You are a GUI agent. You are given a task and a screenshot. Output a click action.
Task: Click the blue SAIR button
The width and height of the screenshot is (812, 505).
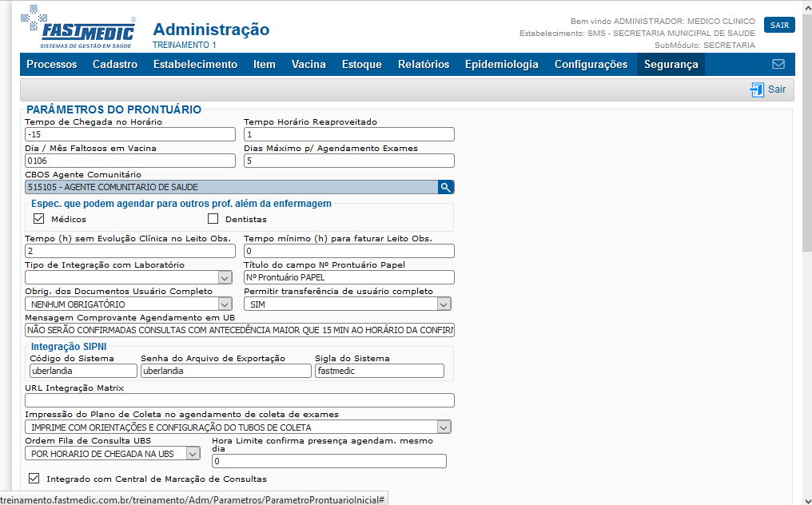point(779,25)
